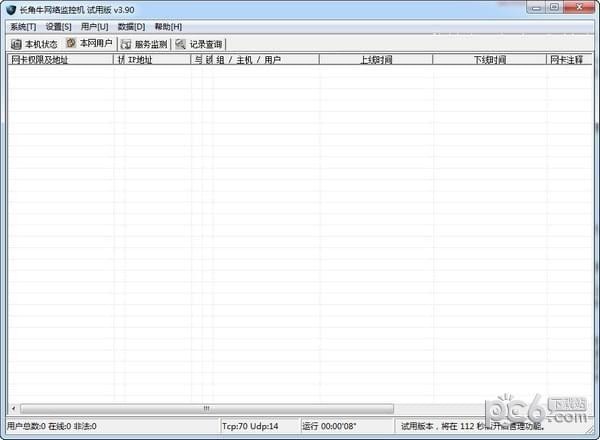This screenshot has width=600, height=440.
Task: Switch to the 服务监测 tab
Action: 144,44
